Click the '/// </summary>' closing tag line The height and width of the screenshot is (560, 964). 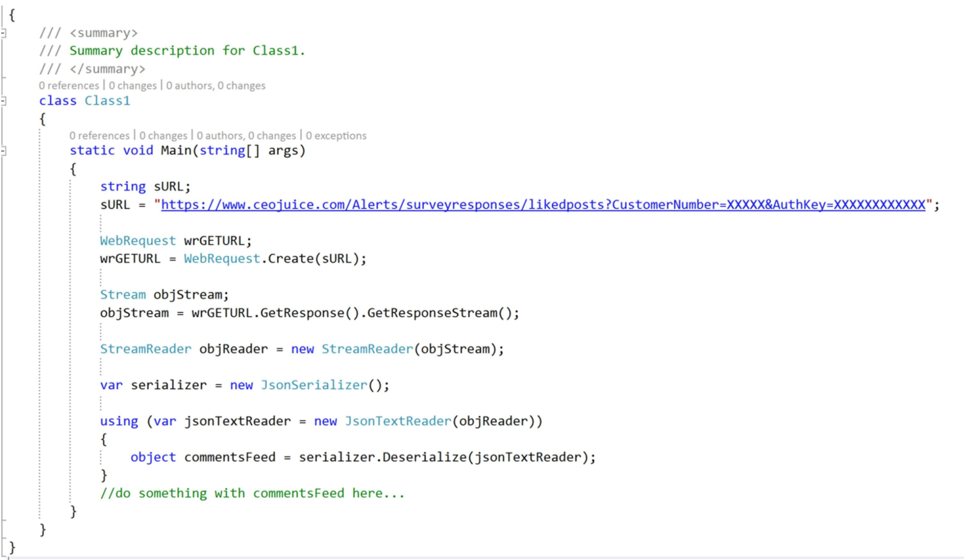tap(92, 69)
